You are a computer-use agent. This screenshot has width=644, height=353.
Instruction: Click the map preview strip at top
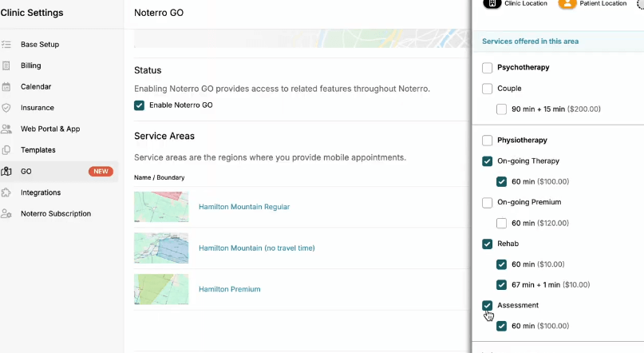(302, 38)
